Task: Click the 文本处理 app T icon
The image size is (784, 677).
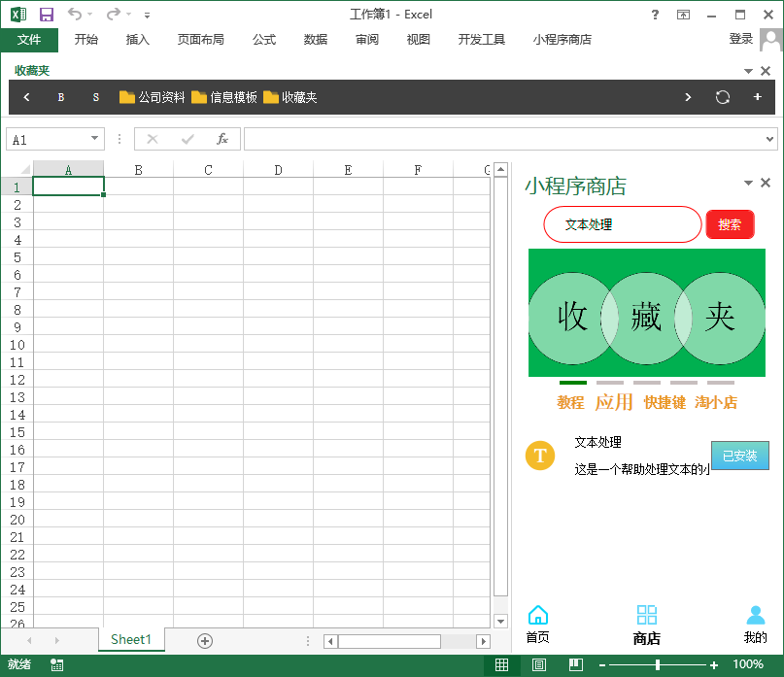Action: 540,456
